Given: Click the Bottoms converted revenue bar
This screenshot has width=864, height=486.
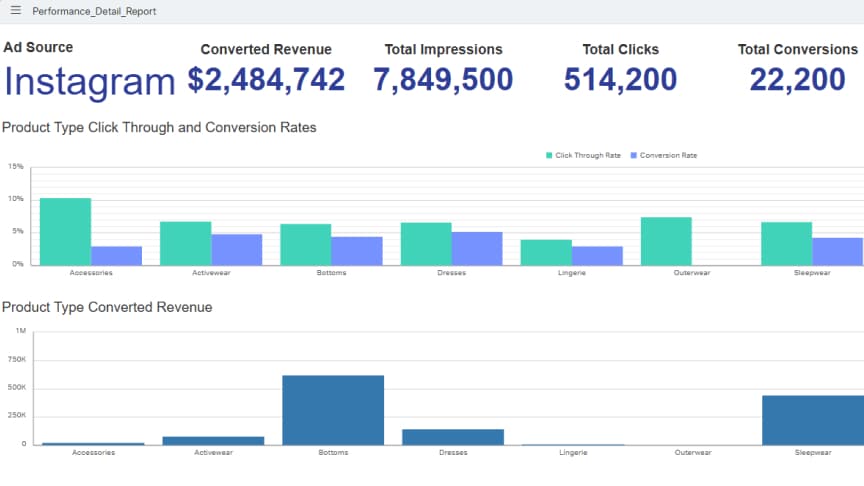Looking at the screenshot, I should [x=333, y=411].
